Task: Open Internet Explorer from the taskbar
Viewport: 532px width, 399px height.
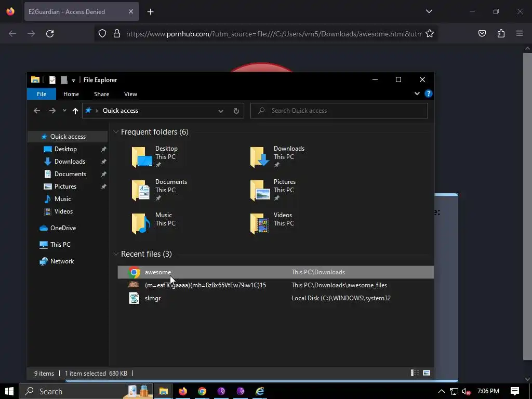Action: (260, 391)
